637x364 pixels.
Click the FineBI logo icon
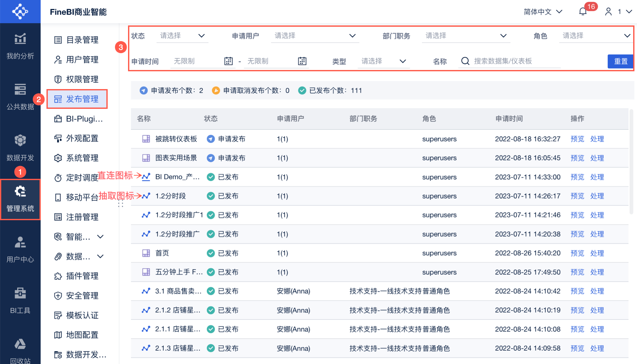[x=20, y=11]
